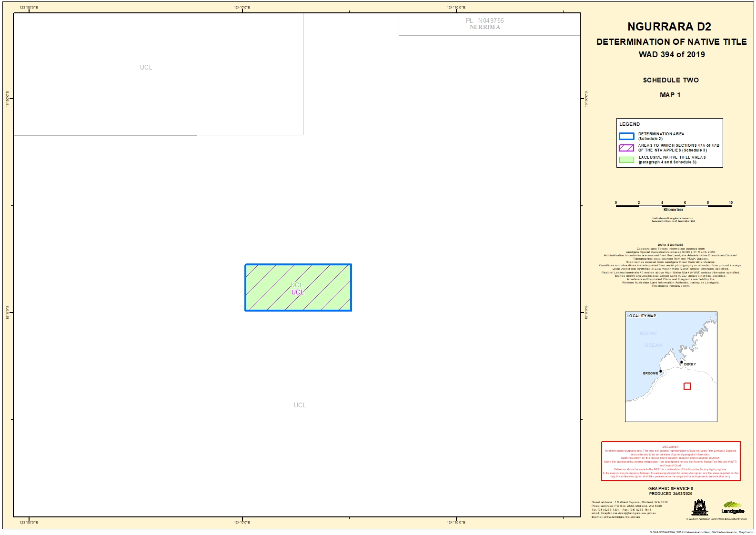Click the UCL label in upper-left parcel
Viewport: 756px width, 535px height.
146,68
